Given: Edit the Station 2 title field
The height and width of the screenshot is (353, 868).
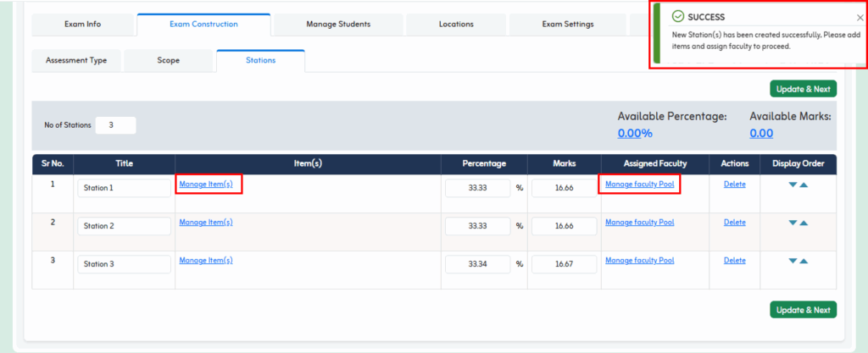Looking at the screenshot, I should (x=124, y=226).
